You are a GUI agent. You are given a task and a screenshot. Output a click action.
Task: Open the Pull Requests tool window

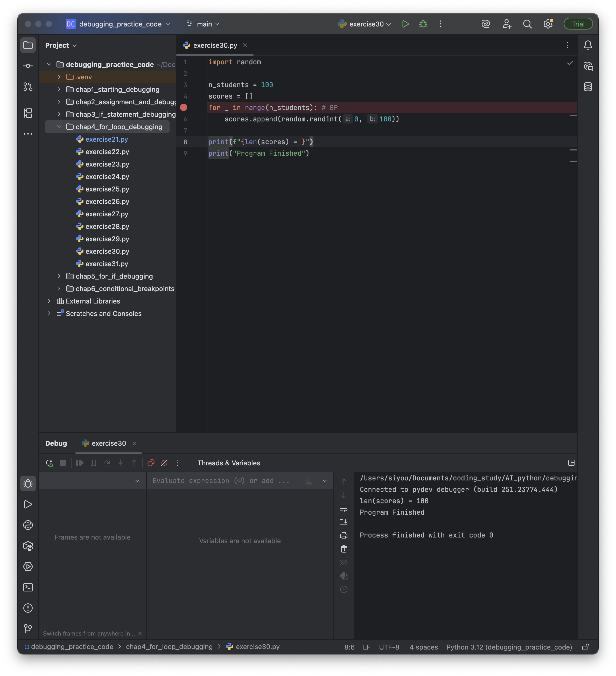tap(28, 87)
